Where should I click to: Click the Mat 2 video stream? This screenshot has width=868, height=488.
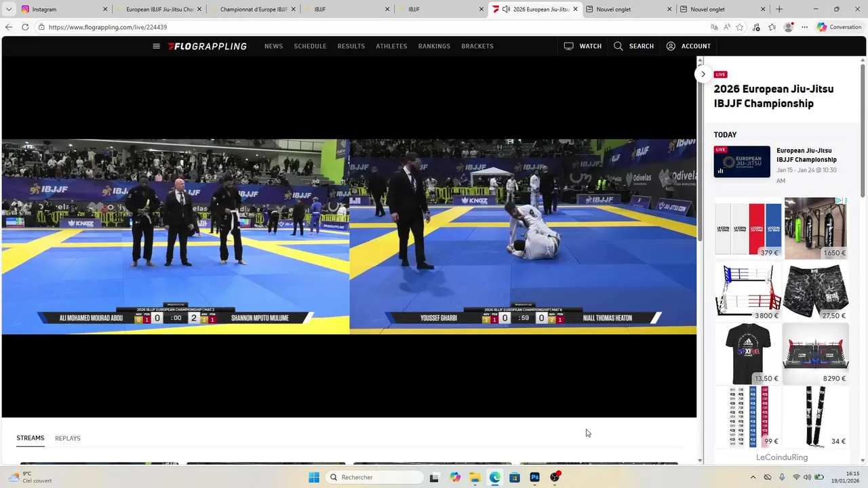tap(175, 237)
